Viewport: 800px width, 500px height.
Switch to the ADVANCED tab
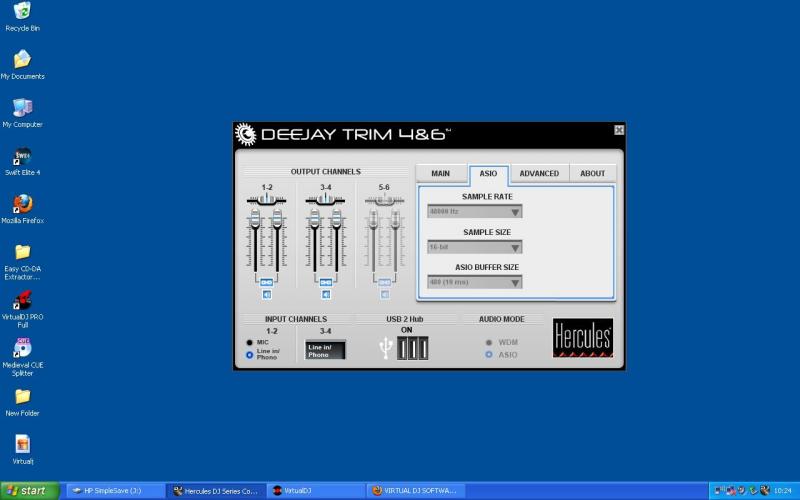[539, 173]
